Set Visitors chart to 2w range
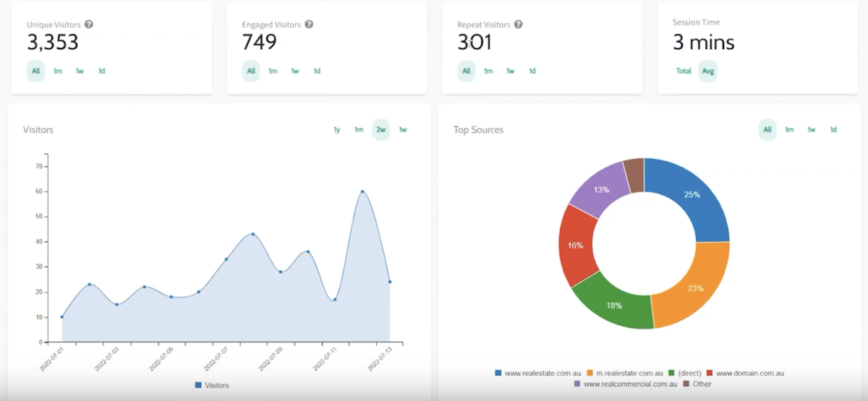This screenshot has height=401, width=868. pyautogui.click(x=380, y=130)
